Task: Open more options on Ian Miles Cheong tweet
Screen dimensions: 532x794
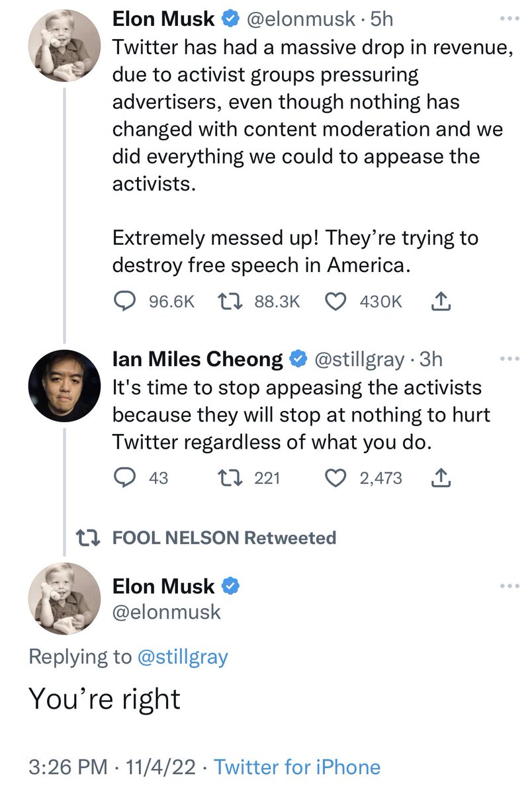Action: click(x=510, y=358)
